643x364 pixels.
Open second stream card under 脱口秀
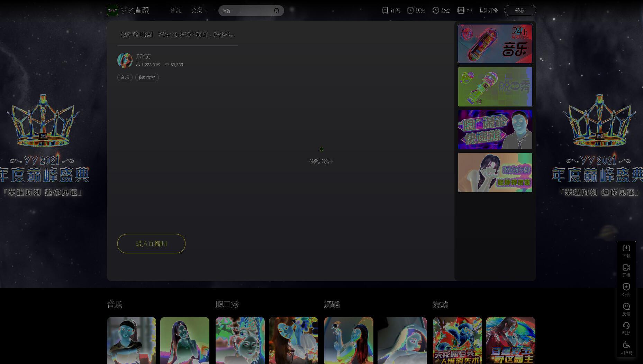pos(293,340)
